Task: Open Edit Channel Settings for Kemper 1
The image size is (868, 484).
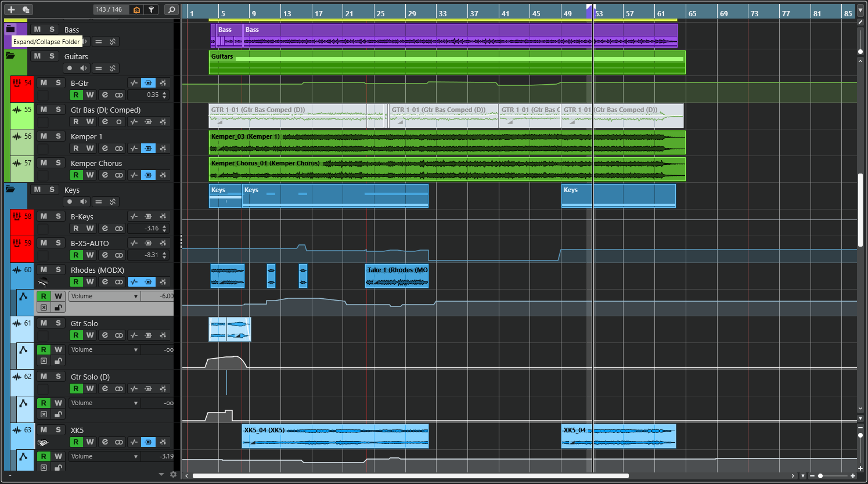Action: click(105, 149)
